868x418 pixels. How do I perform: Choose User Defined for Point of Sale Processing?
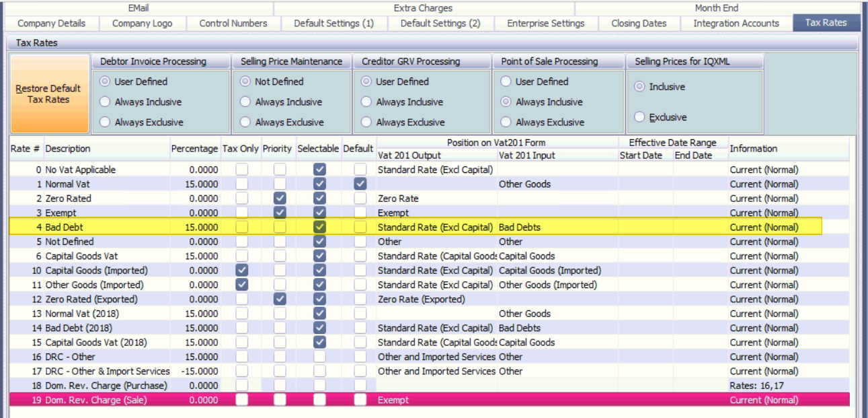tap(506, 81)
